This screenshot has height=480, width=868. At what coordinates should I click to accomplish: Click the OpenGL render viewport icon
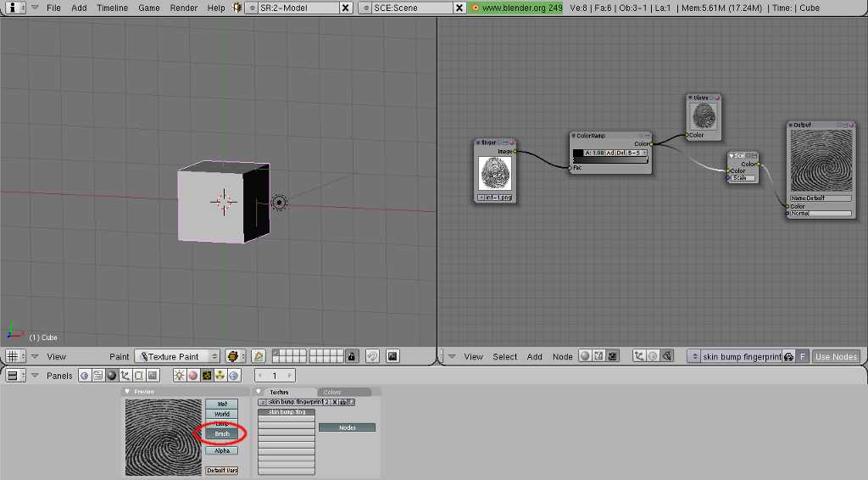point(392,356)
